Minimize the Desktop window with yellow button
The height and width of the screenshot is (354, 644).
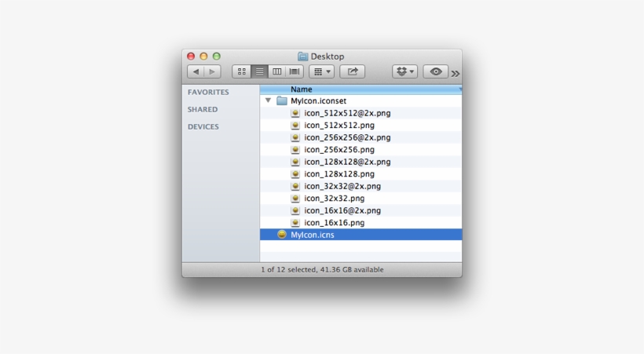[x=203, y=57]
